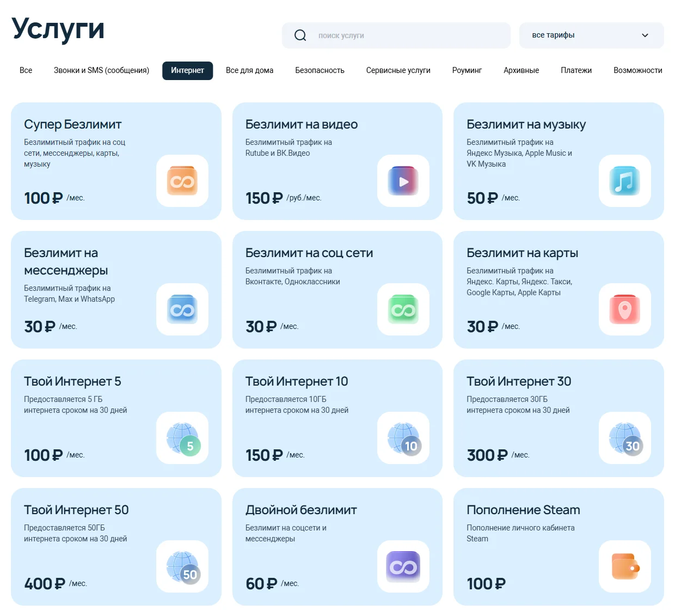Open the «Твой Интернет 10» title

(x=297, y=381)
